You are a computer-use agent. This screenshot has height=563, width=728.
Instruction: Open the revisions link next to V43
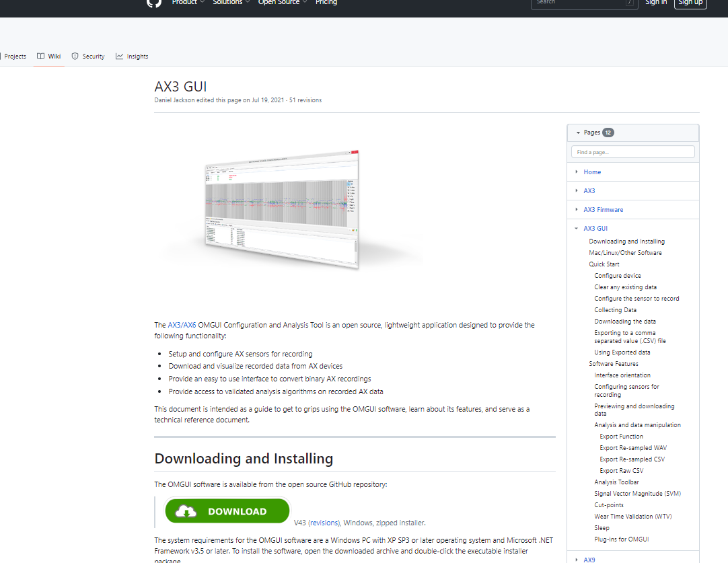coord(324,523)
